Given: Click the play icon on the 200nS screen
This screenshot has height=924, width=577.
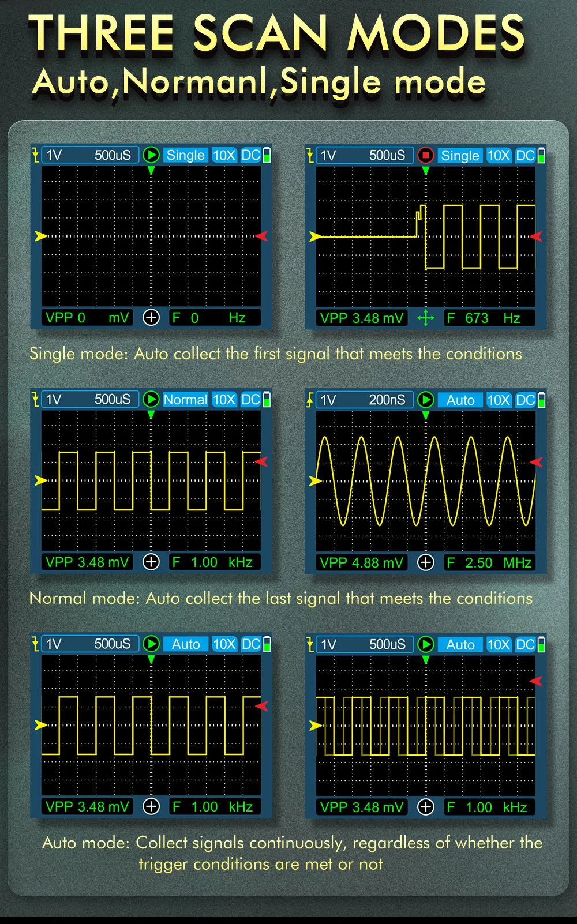Looking at the screenshot, I should coord(426,400).
